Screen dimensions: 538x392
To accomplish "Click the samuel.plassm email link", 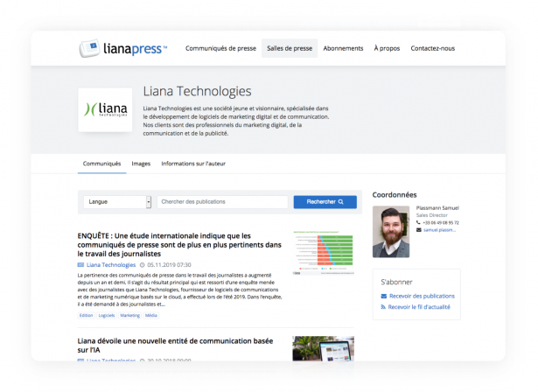I will [x=439, y=230].
